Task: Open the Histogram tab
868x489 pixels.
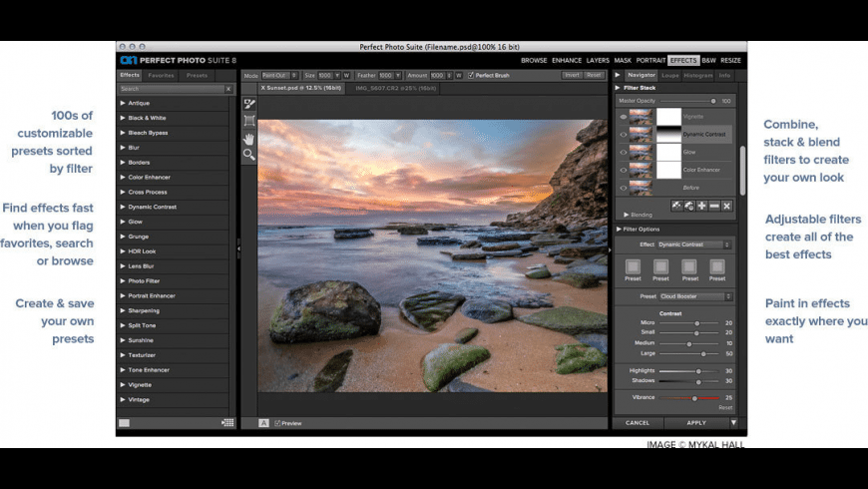Action: (698, 75)
